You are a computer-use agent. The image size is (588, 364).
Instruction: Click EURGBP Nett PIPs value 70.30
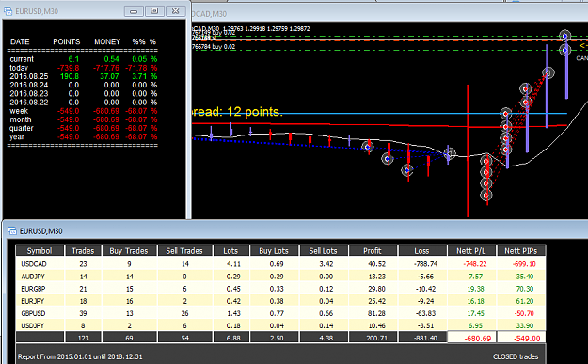point(525,289)
